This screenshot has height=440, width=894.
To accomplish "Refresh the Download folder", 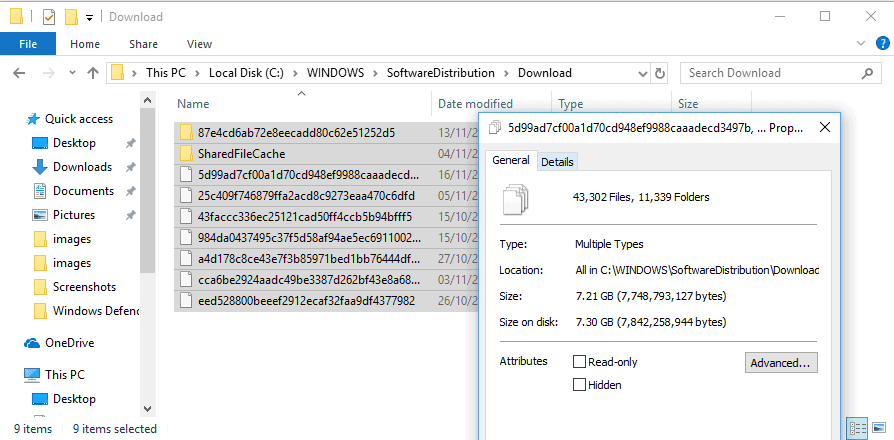I will 660,73.
